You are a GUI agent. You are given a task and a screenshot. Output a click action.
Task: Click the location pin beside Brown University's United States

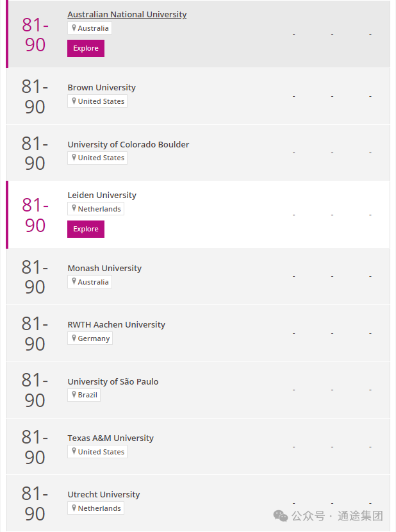(x=74, y=101)
